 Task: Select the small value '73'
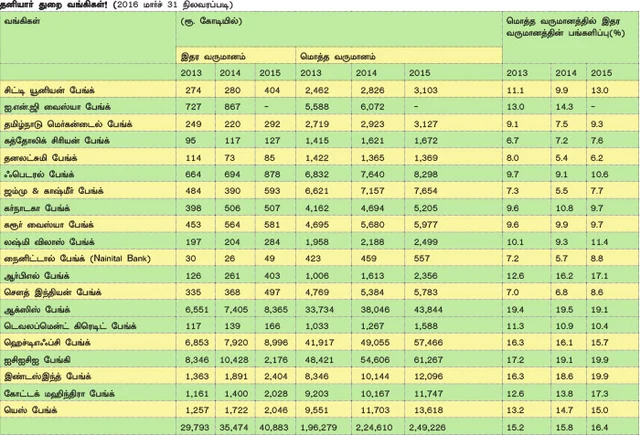232,158
